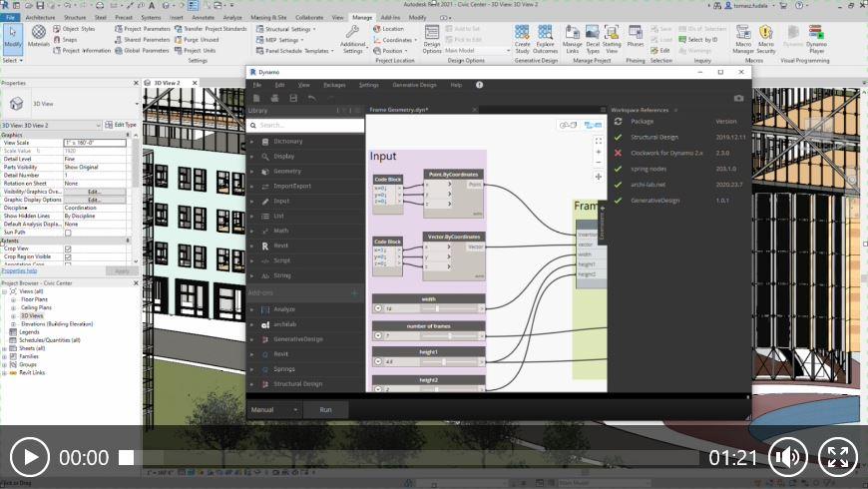The image size is (868, 489).
Task: Close the 3D View 2 tab
Action: [195, 83]
